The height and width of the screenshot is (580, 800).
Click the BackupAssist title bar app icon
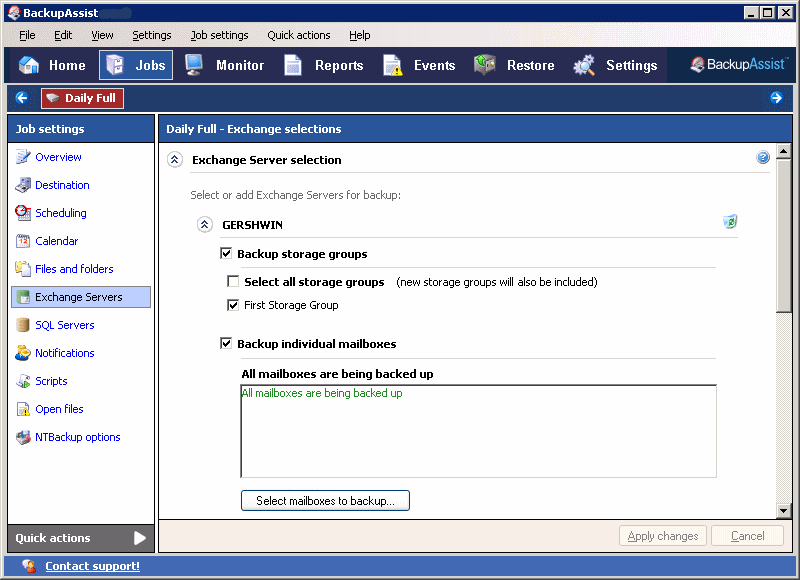coord(14,13)
